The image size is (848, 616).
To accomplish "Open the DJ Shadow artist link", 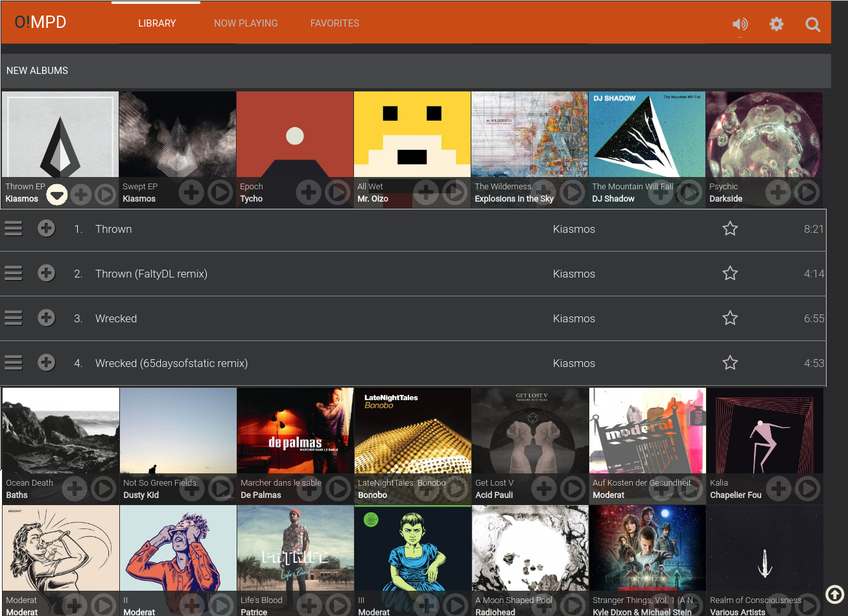I will (613, 199).
